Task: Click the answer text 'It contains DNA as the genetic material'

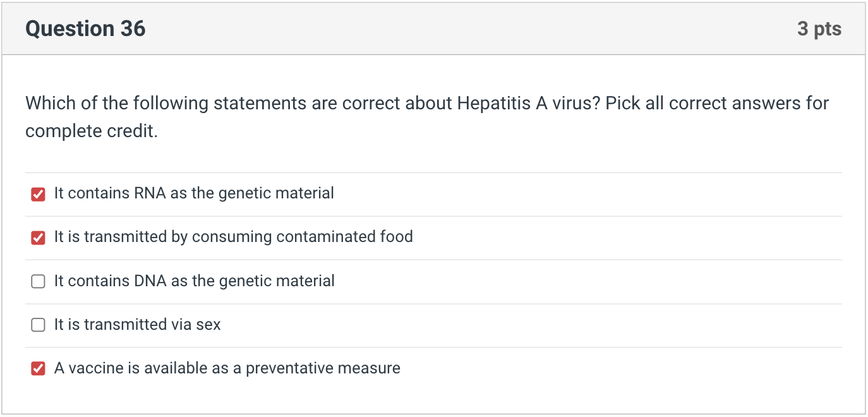Action: (194, 281)
